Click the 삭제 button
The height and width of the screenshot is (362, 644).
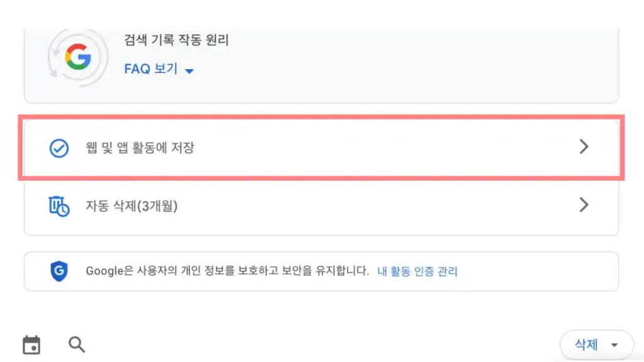pos(585,344)
